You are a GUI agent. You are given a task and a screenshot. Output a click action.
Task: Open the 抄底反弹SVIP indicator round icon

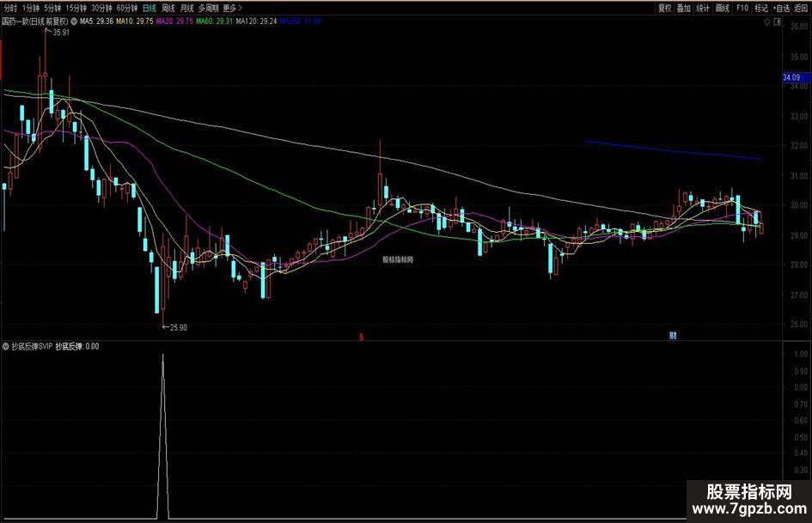click(x=6, y=346)
